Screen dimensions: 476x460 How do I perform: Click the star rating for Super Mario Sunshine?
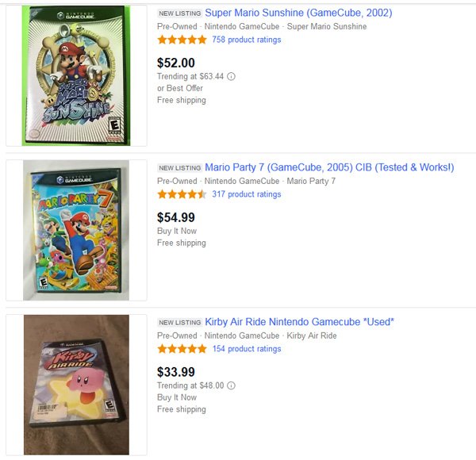pos(182,40)
